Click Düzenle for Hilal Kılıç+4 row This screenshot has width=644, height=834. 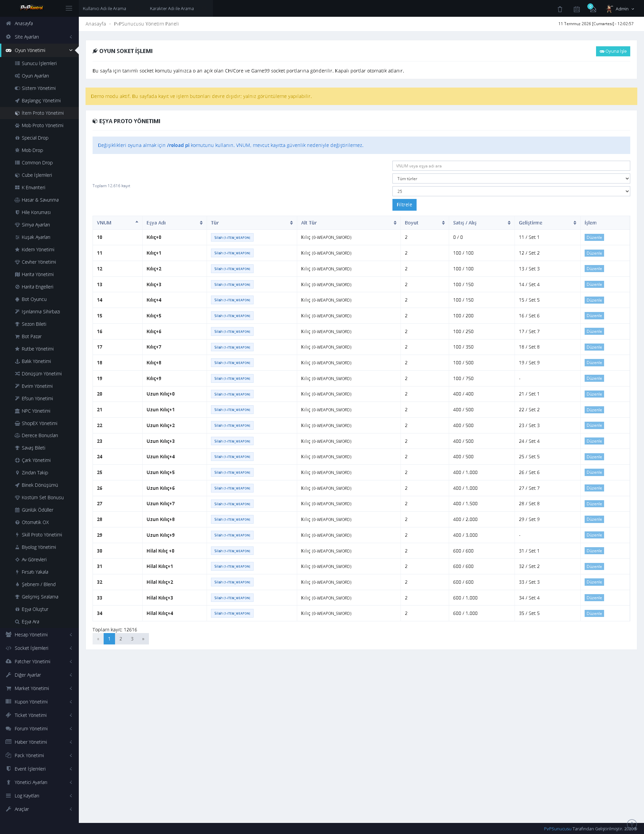[594, 613]
